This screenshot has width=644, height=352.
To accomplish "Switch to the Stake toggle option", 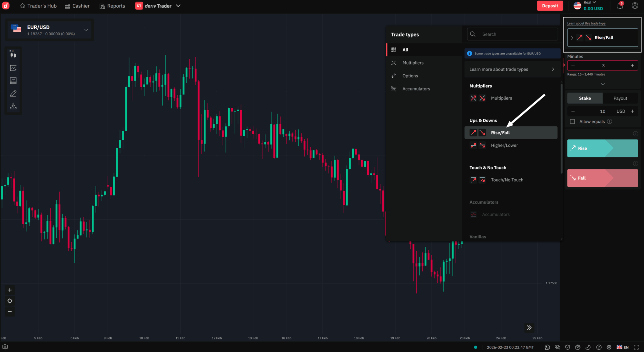I will click(x=585, y=98).
